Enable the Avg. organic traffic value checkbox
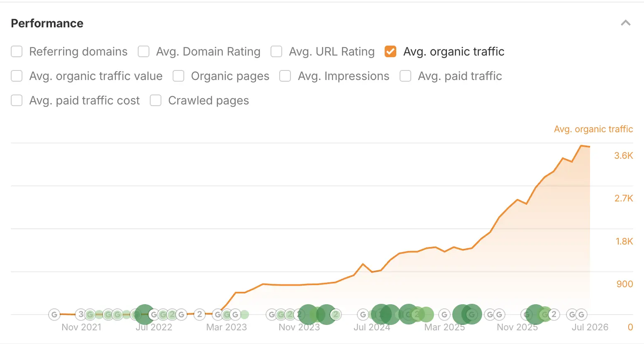The width and height of the screenshot is (644, 344). click(x=17, y=76)
